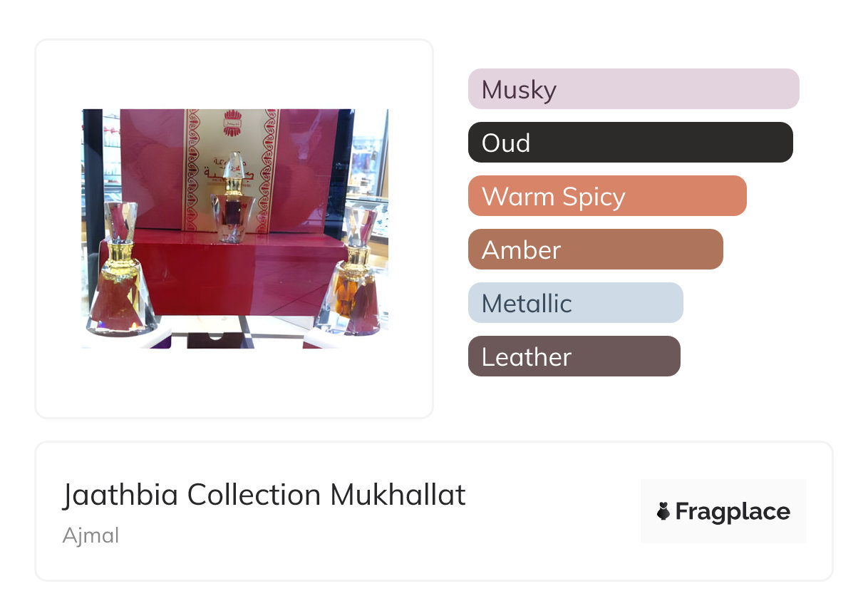This screenshot has width=868, height=616.
Task: Select the Leather accord bar
Action: (x=574, y=356)
